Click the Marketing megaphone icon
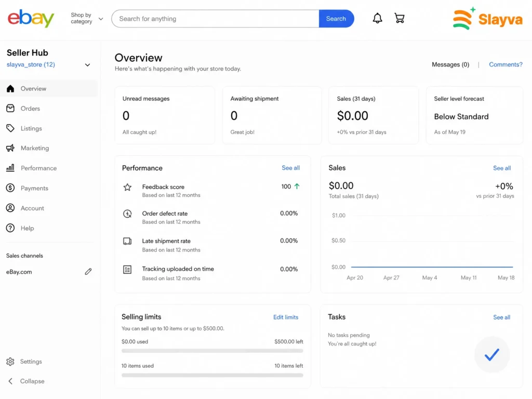The height and width of the screenshot is (399, 532). 10,148
